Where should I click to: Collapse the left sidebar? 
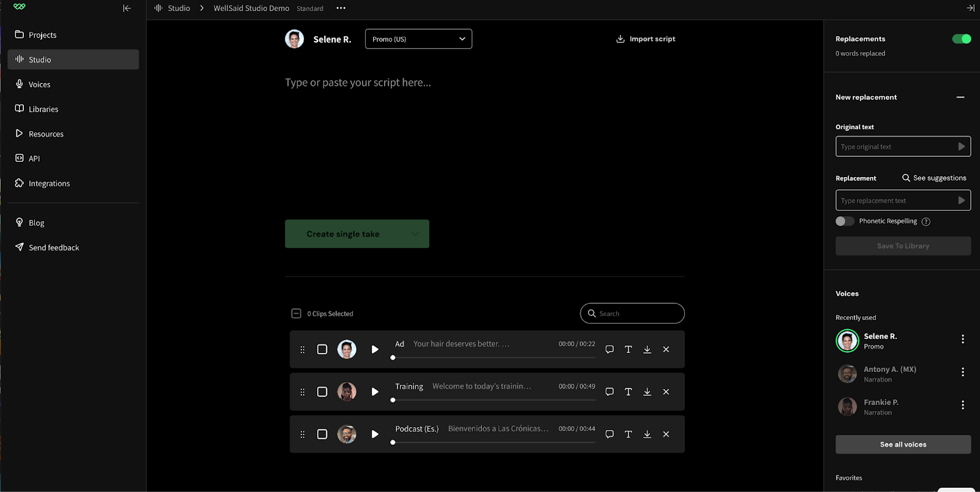[x=127, y=8]
